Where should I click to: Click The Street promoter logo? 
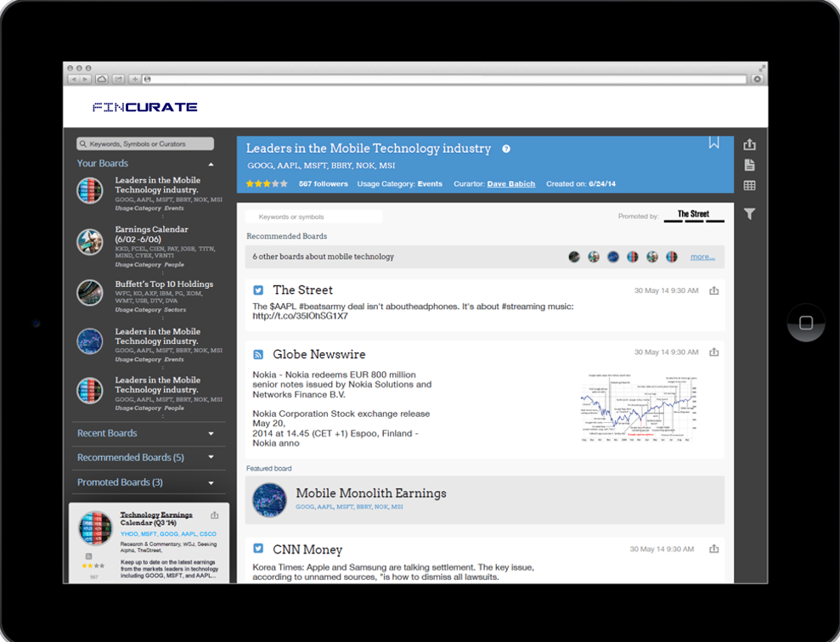[694, 215]
